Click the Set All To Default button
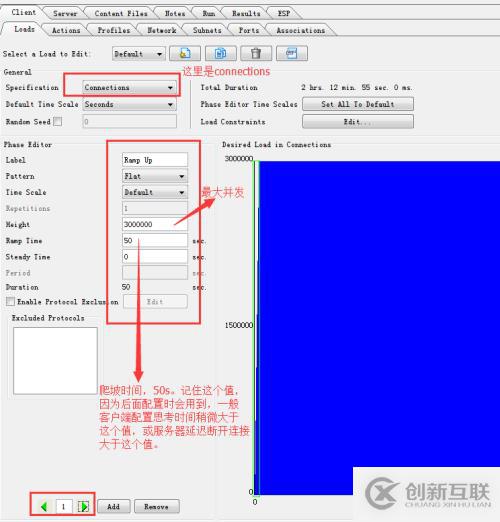 pyautogui.click(x=358, y=104)
